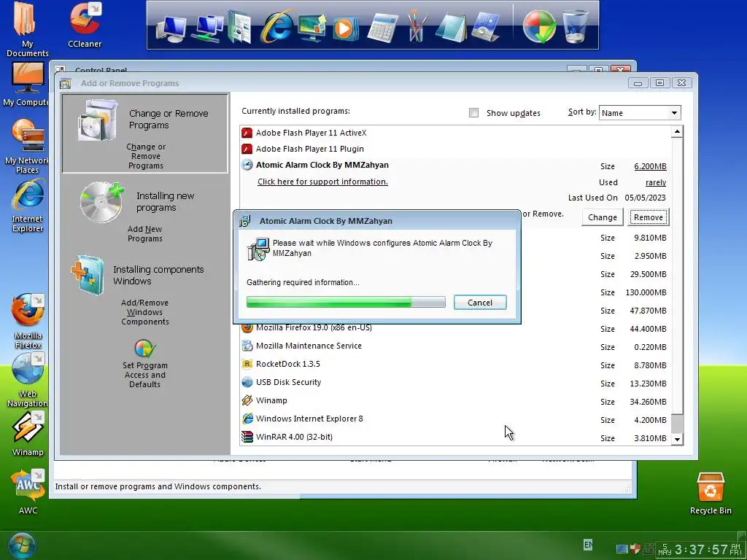747x560 pixels.
Task: Select the Internet Explorer desktop icon
Action: click(28, 206)
